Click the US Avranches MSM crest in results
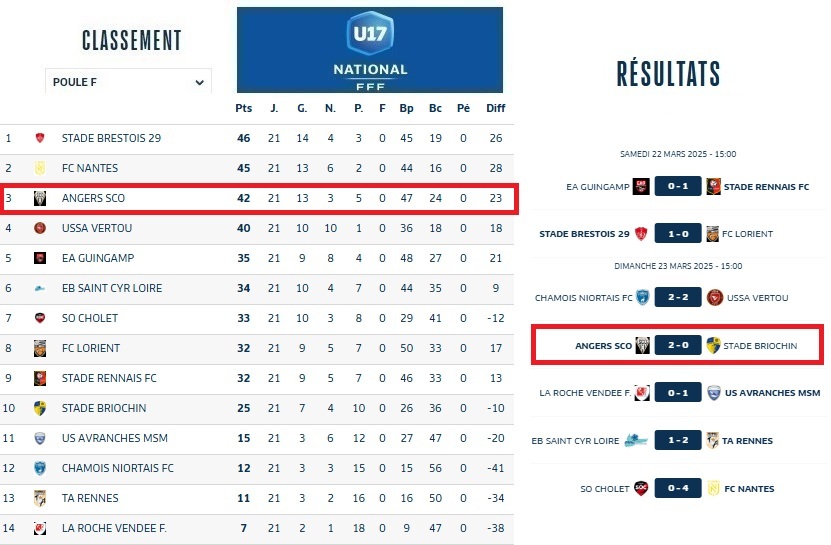This screenshot has height=545, width=831. pos(713,393)
